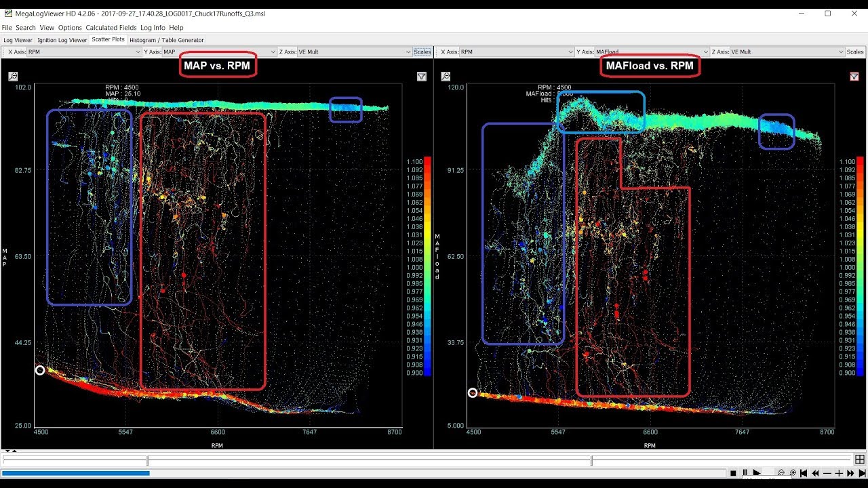Pause log playback

[x=745, y=473]
